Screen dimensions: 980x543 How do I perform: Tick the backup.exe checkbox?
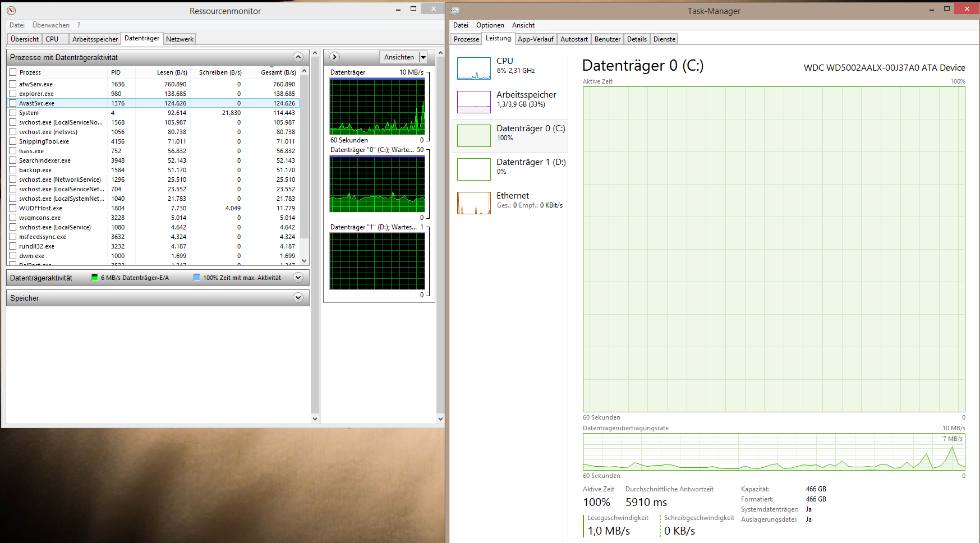13,170
